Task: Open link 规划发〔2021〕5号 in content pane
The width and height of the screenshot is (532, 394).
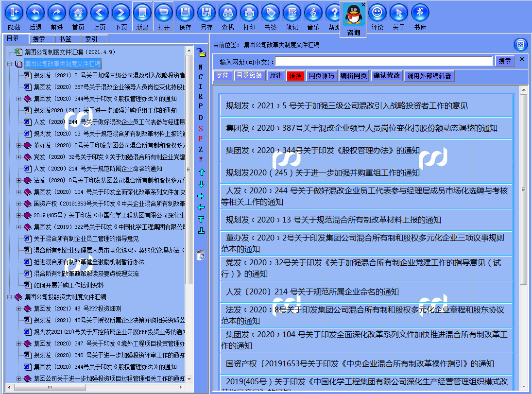Action: click(x=346, y=105)
